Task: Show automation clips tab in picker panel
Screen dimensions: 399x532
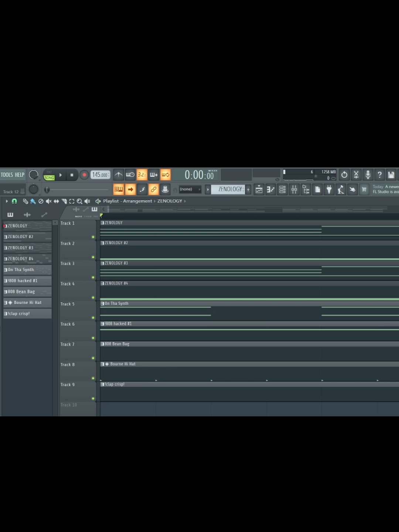Action: click(44, 215)
